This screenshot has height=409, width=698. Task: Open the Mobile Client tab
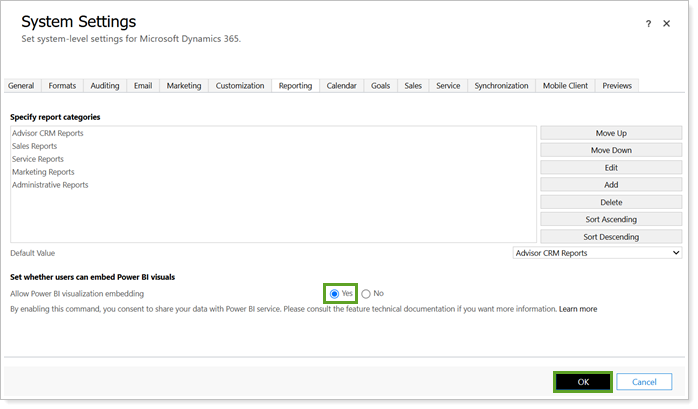pos(565,86)
